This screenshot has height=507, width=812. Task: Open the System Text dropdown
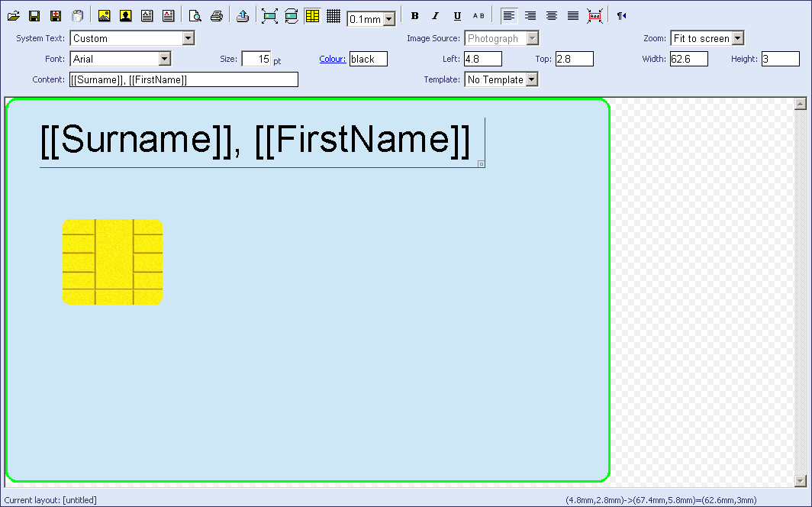(x=188, y=38)
